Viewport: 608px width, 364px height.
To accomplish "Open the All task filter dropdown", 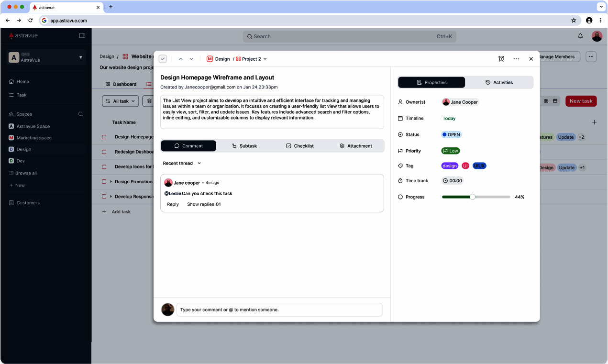I will pos(121,101).
